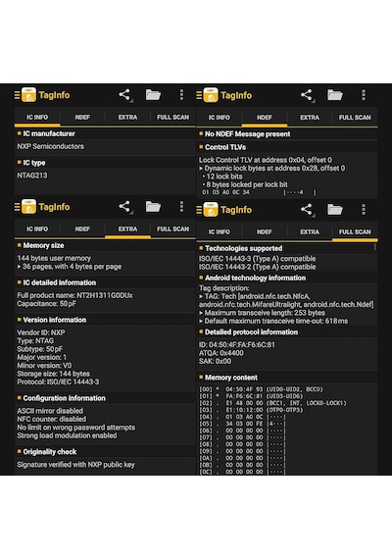Click the 'Vendor ID: NXP' line
392x559 pixels.
click(x=41, y=332)
